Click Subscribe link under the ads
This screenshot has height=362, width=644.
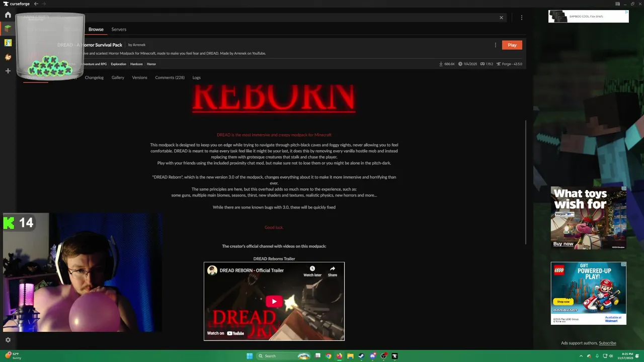point(607,343)
